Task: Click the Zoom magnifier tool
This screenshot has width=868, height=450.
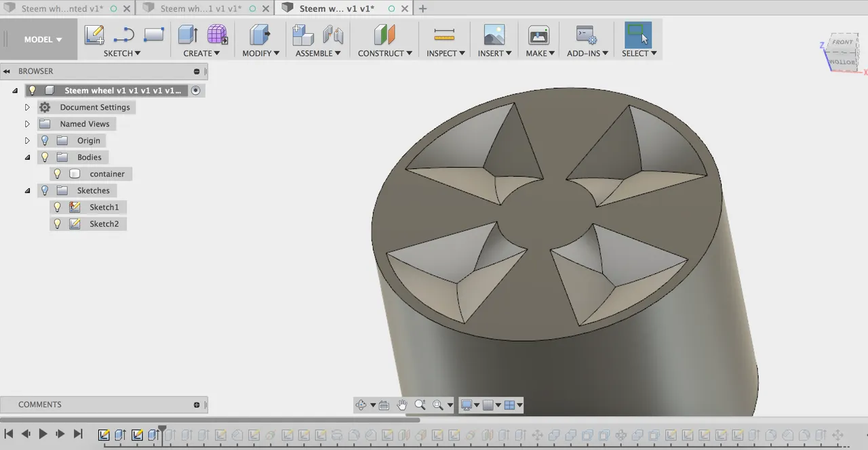Action: pyautogui.click(x=420, y=405)
